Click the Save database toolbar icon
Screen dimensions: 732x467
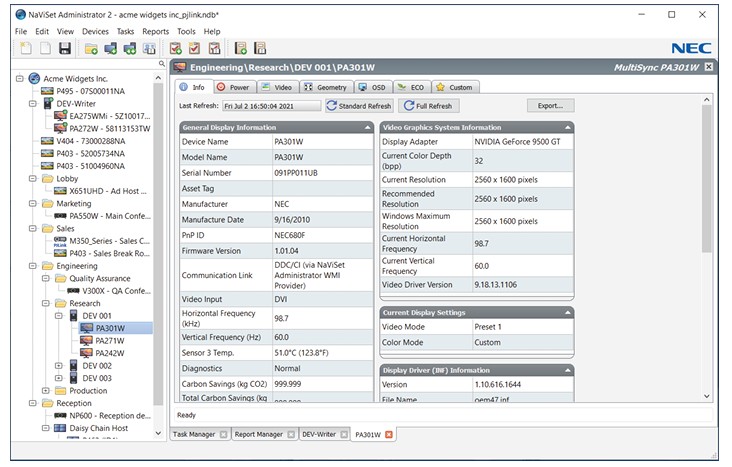pyautogui.click(x=65, y=48)
